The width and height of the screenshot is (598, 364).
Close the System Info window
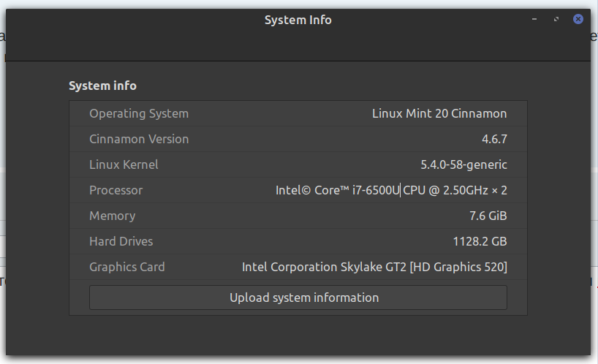click(x=578, y=19)
